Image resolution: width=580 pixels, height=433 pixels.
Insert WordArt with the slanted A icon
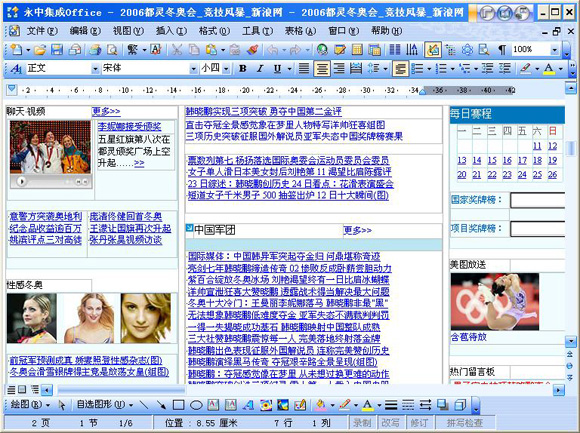[248, 405]
